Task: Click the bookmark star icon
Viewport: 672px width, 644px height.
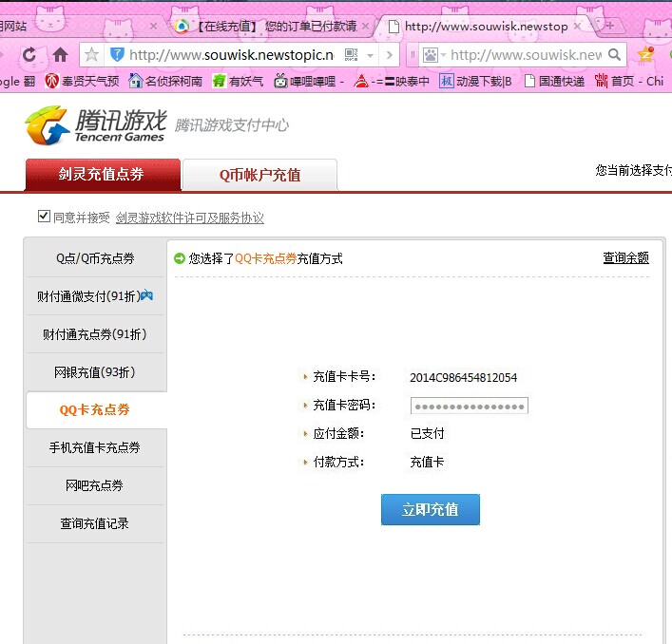Action: point(91,55)
